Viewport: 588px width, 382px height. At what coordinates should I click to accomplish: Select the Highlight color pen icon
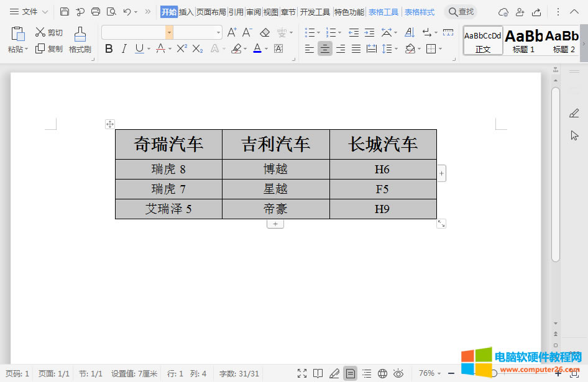[x=236, y=48]
